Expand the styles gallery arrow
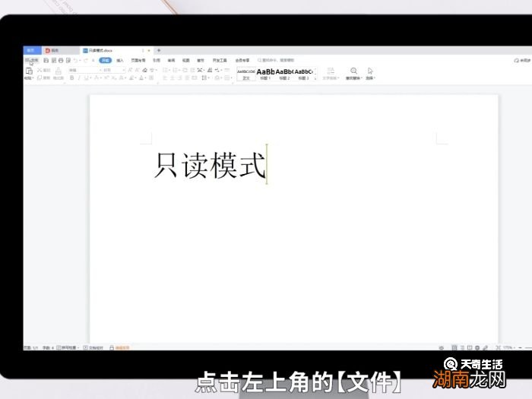This screenshot has height=399, width=532. pyautogui.click(x=315, y=78)
